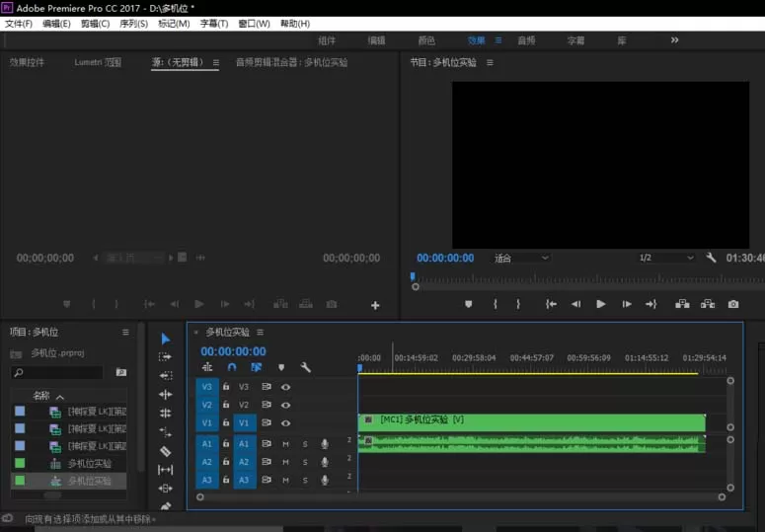Select the Razor tool
Screen dimensions: 765x532
click(166, 451)
